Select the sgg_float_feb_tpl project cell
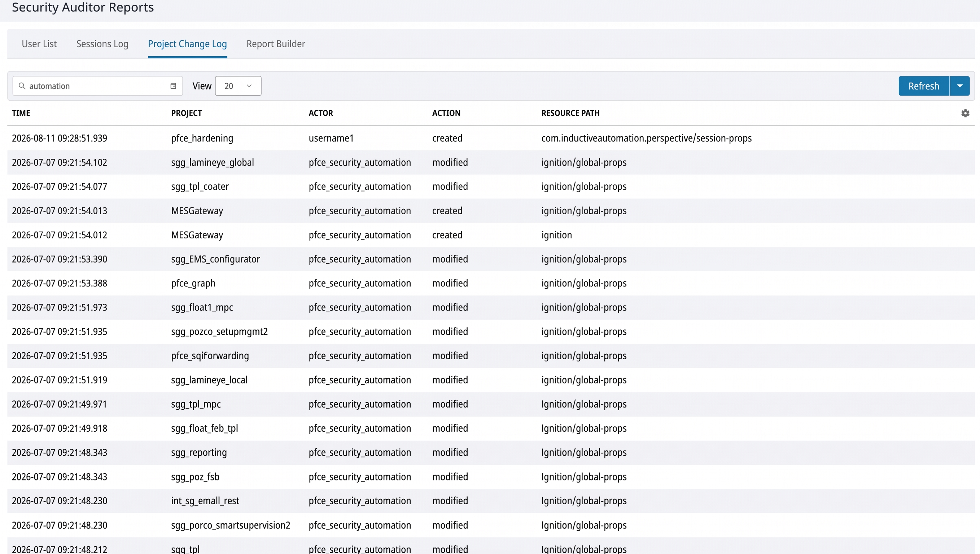This screenshot has height=554, width=980. coord(205,428)
